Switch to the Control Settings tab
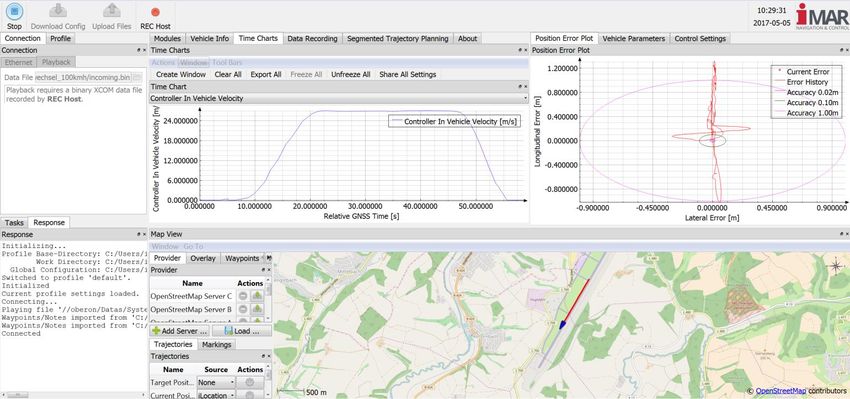This screenshot has height=399, width=850. point(700,38)
